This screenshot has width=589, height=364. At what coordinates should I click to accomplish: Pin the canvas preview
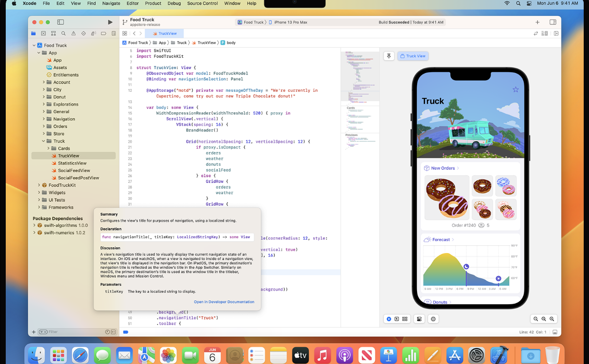pyautogui.click(x=389, y=56)
